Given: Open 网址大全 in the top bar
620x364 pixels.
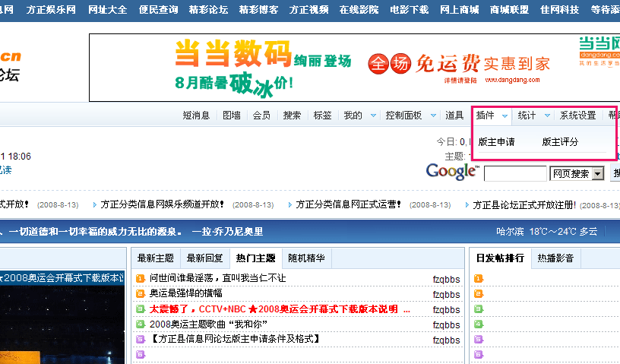Looking at the screenshot, I should (107, 9).
